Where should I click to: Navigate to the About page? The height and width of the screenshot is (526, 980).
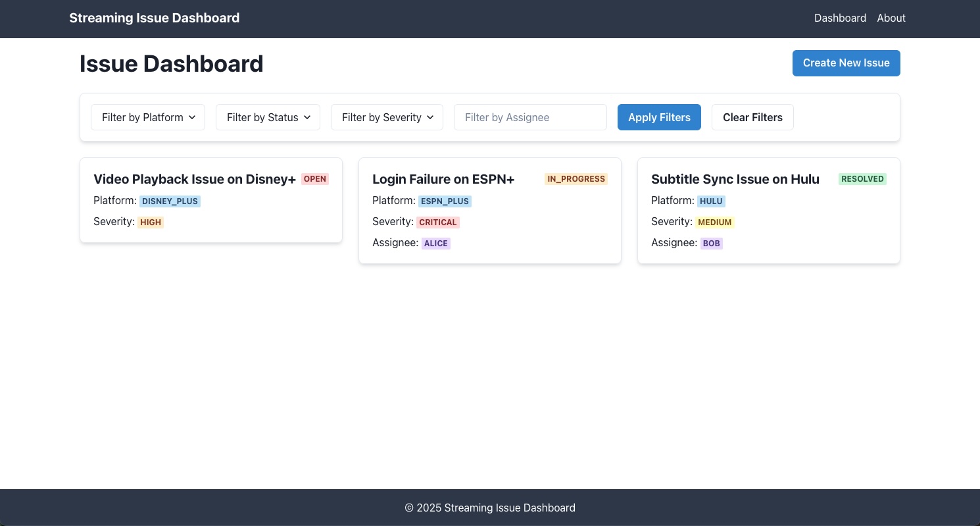point(891,18)
